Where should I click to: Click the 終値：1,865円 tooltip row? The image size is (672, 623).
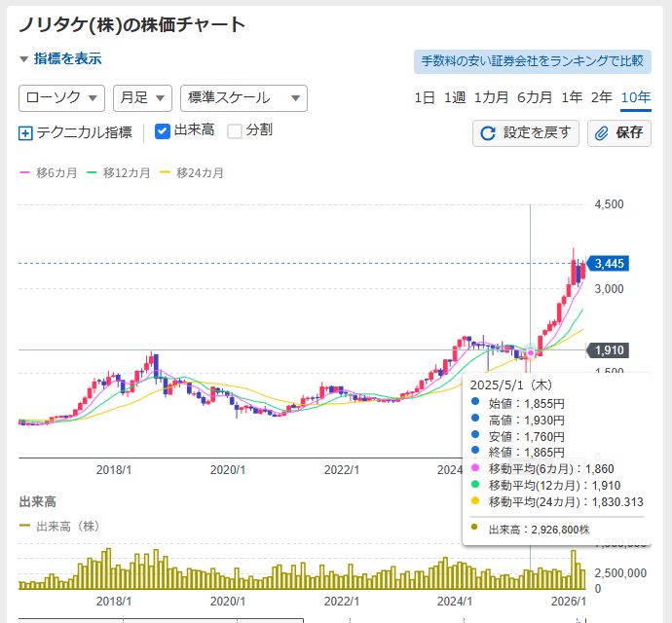(518, 453)
